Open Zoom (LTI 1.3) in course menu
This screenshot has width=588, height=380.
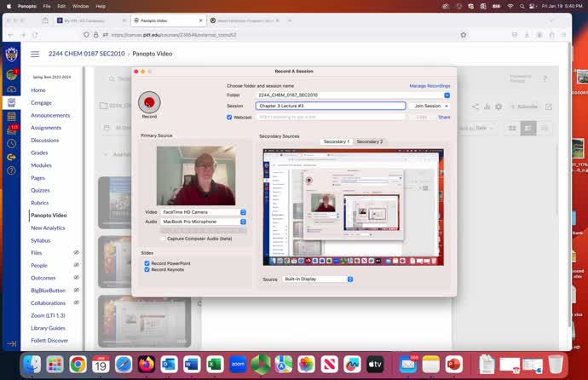click(48, 315)
